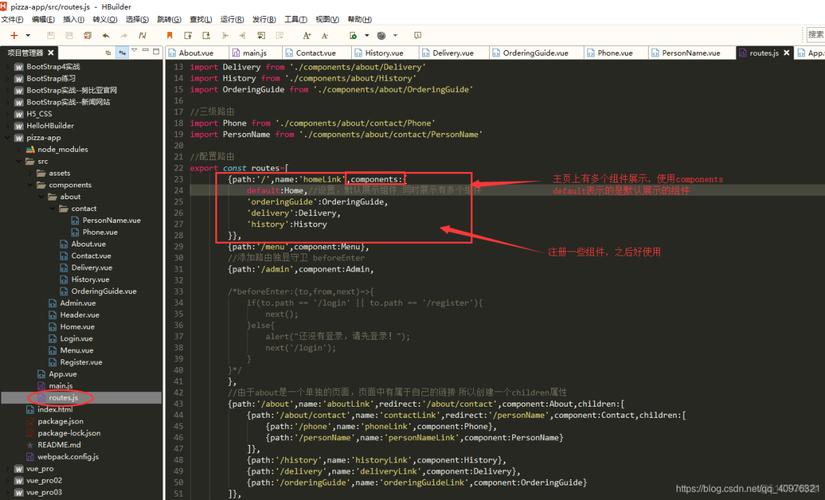Select node_modules folder in tree
Screen dimensions: 825x500
click(x=62, y=149)
